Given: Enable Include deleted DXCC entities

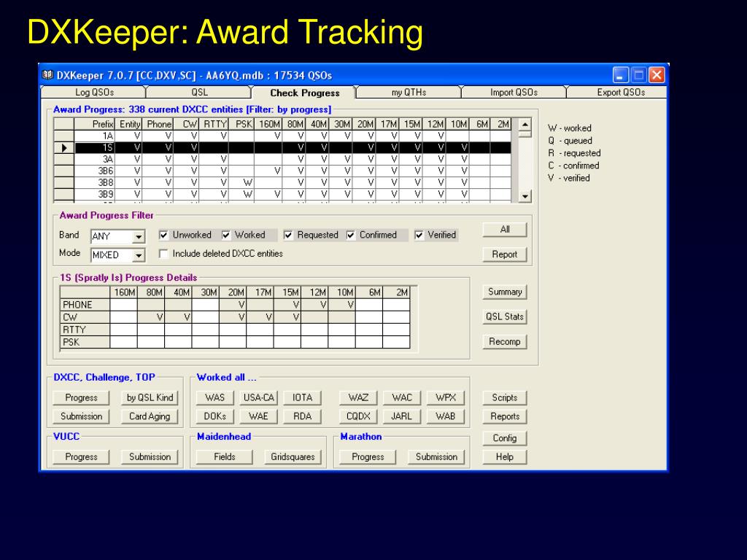Looking at the screenshot, I should click(x=163, y=254).
